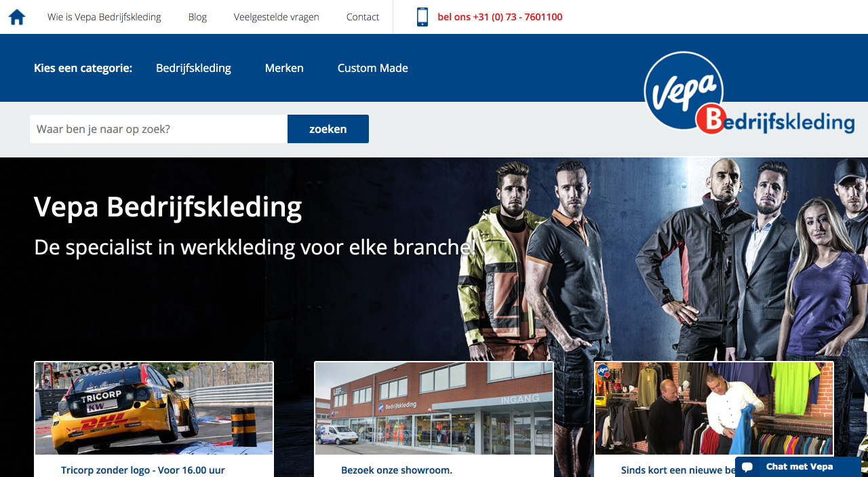
Task: Select the Bedrijfskleding category
Action: (193, 68)
